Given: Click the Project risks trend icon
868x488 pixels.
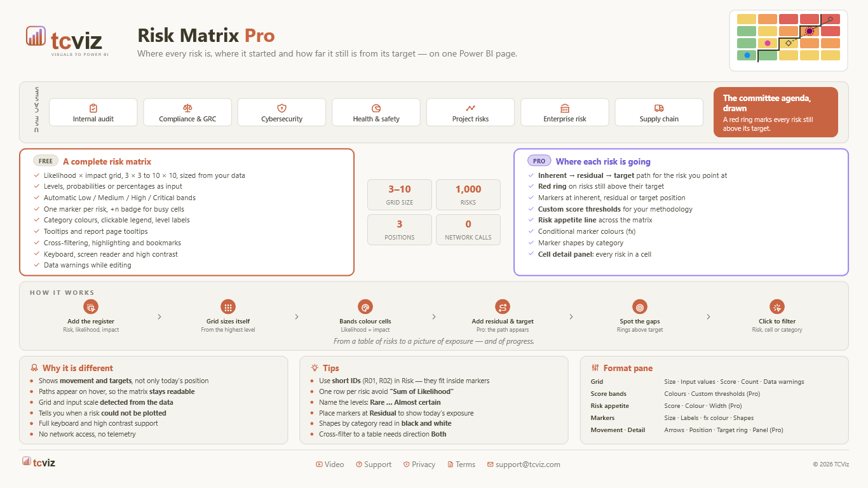Looking at the screenshot, I should tap(470, 108).
